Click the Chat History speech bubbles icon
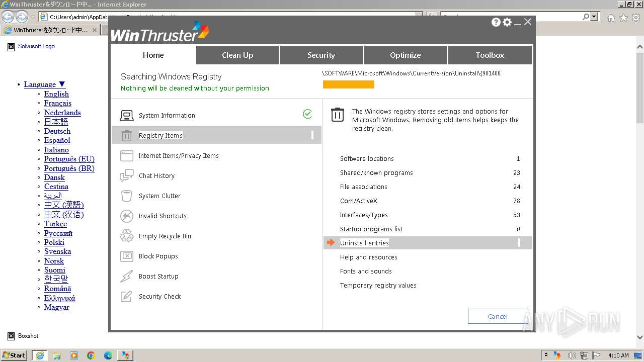Screen dimensions: 644x362 (x=127, y=176)
